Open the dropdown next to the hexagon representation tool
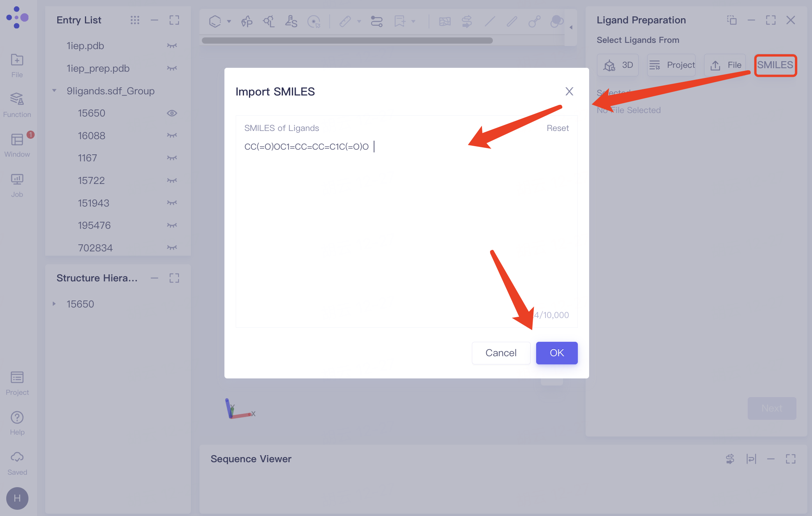 [x=229, y=21]
